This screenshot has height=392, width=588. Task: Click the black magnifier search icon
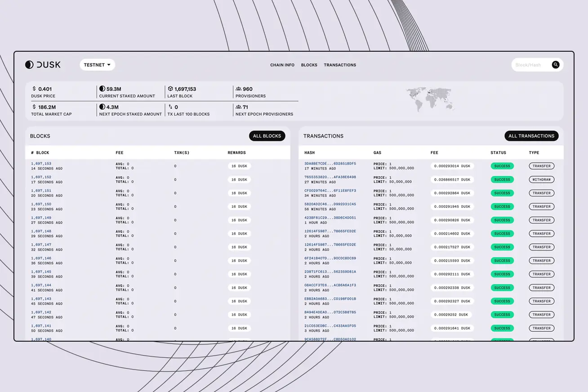coord(556,64)
